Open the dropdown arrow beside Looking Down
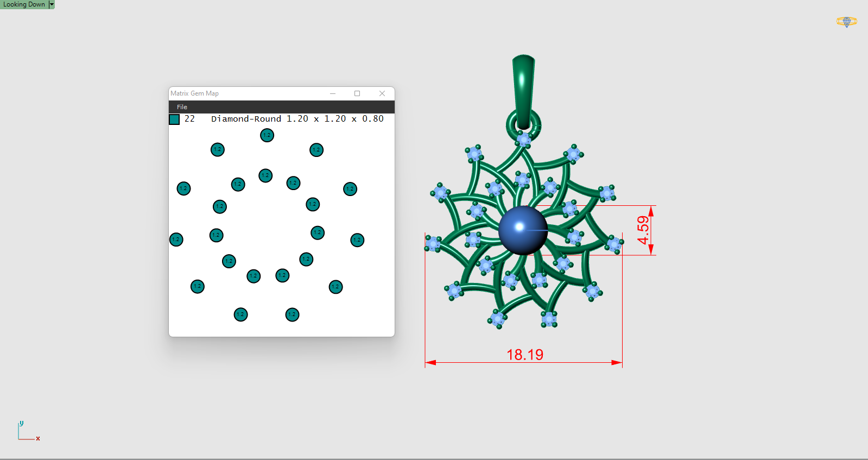The image size is (868, 460). pyautogui.click(x=52, y=4)
